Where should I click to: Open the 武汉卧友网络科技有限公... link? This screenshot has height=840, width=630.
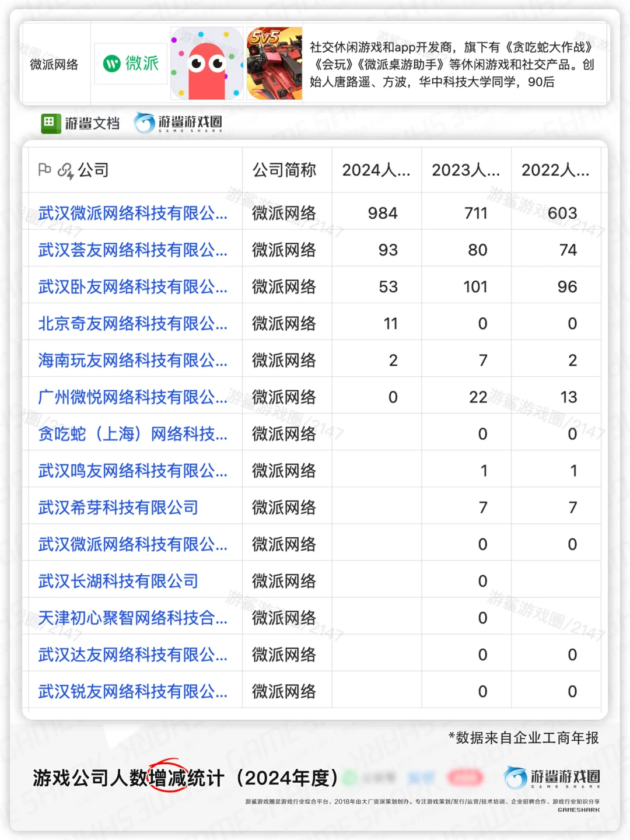tap(132, 286)
